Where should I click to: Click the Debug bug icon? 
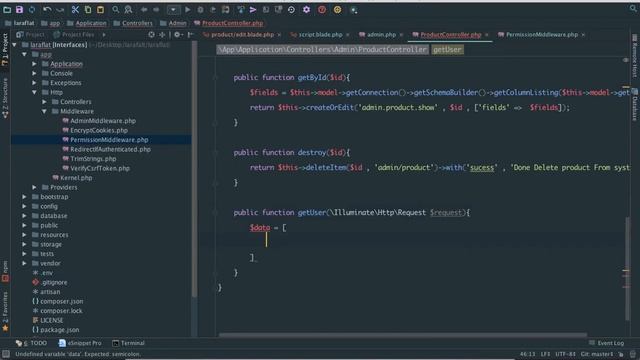(x=200, y=9)
